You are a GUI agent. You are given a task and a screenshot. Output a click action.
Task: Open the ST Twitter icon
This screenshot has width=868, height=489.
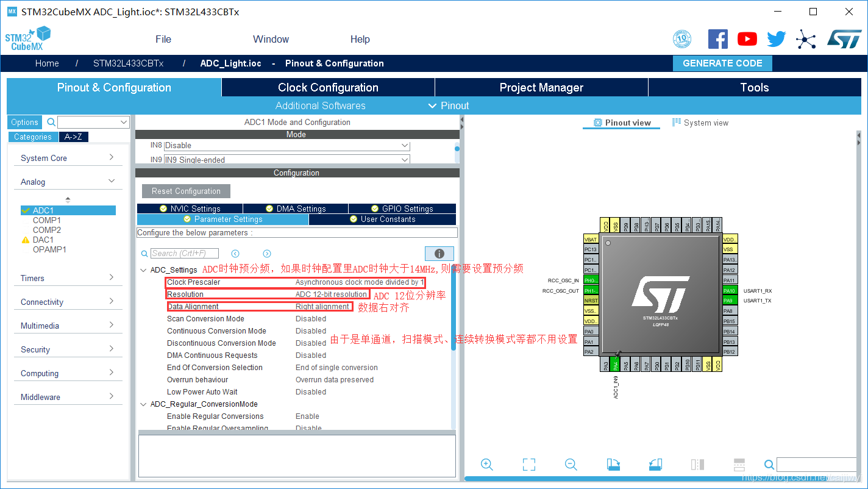[776, 40]
